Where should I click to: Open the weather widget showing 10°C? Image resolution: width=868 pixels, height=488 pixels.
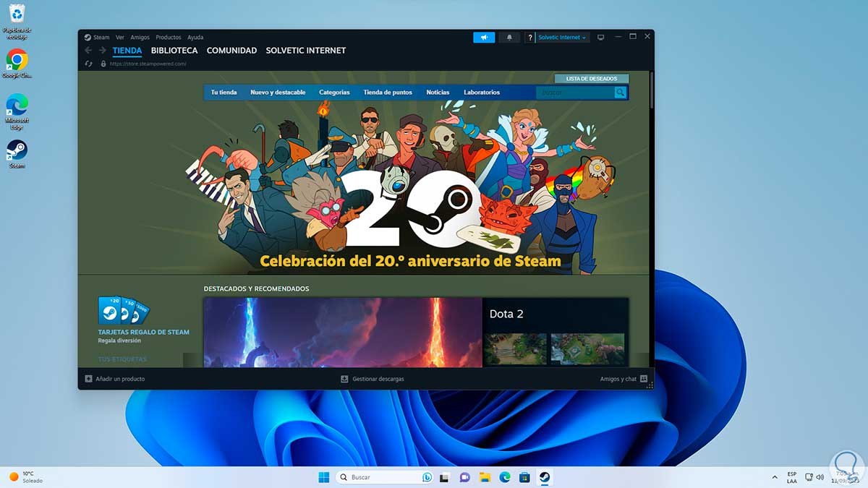pos(27,477)
